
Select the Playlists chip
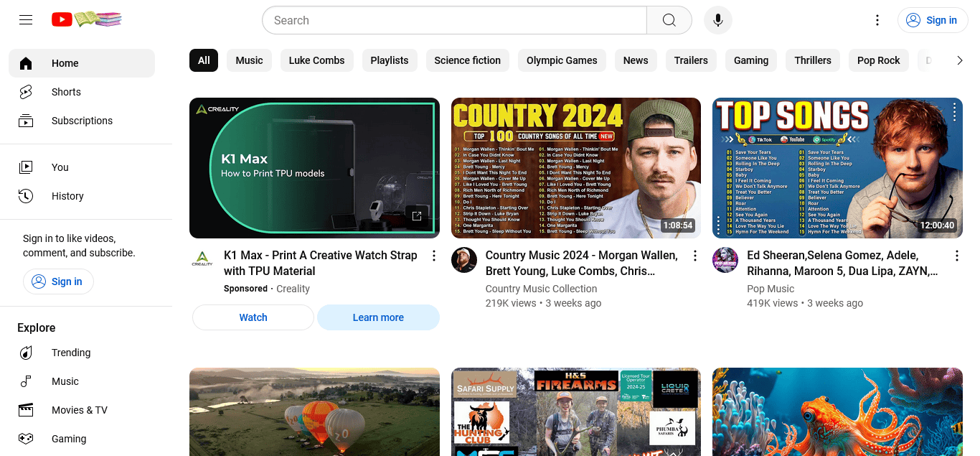390,60
